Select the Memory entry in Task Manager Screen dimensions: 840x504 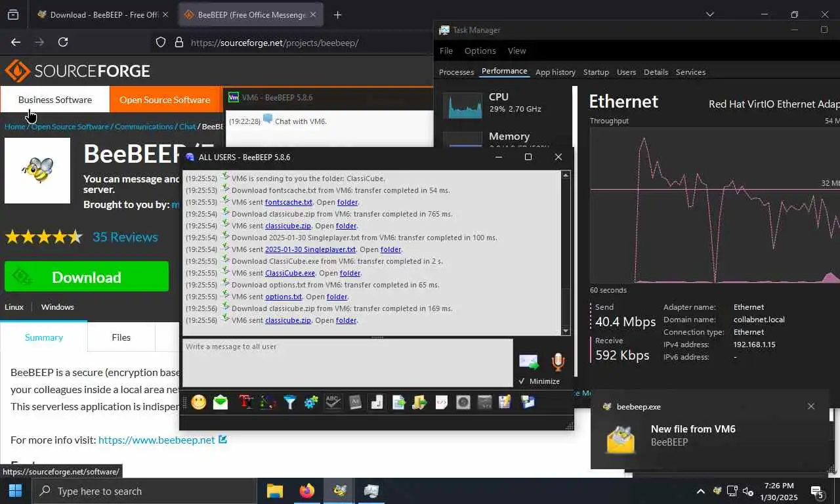point(504,138)
